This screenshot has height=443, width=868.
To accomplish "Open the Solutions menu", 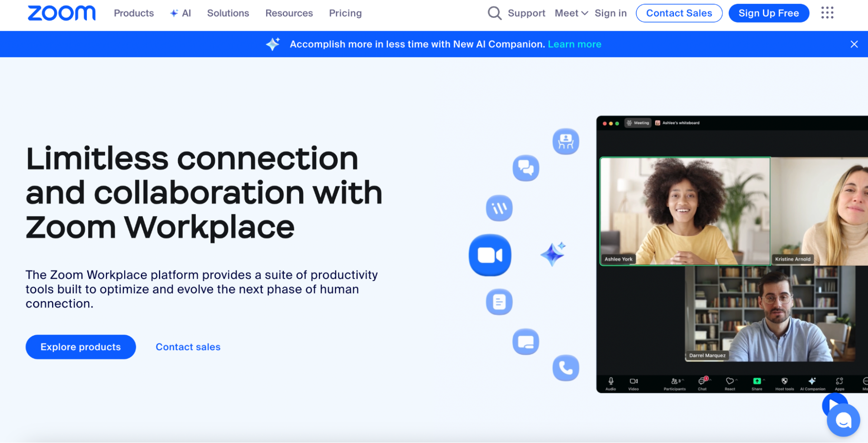I will (x=228, y=13).
